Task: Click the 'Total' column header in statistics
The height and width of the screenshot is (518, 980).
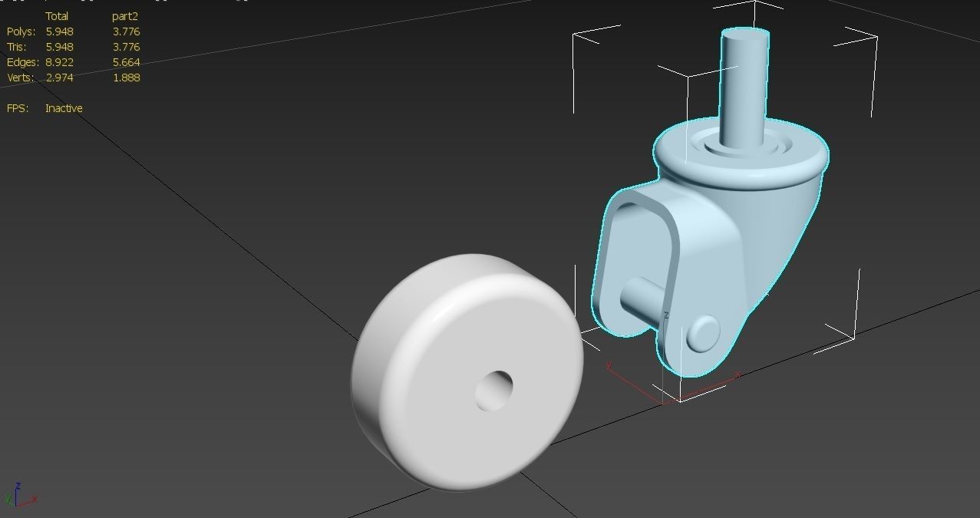Action: click(x=57, y=15)
